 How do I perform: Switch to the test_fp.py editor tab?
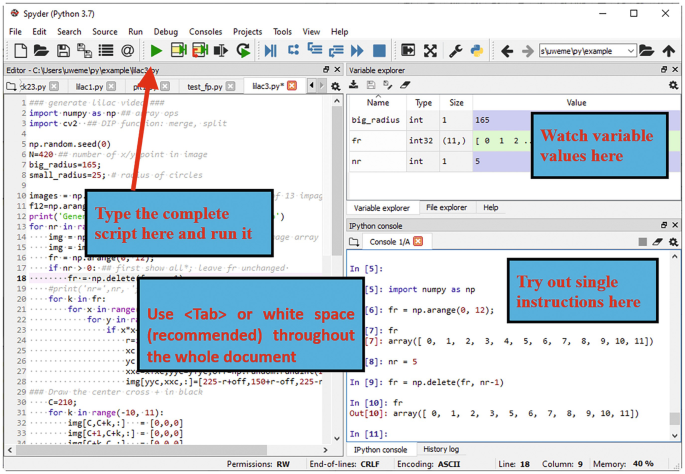click(x=206, y=87)
